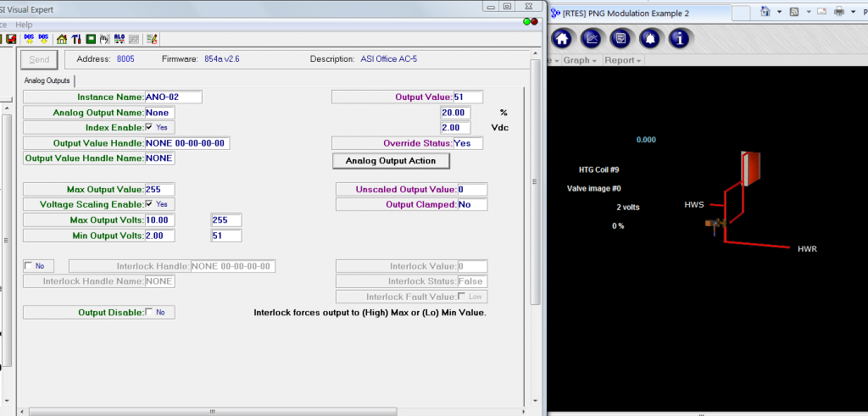Toggle Voltage Scaling Enable checkbox
Viewport: 868px width, 416px height.
[x=149, y=204]
